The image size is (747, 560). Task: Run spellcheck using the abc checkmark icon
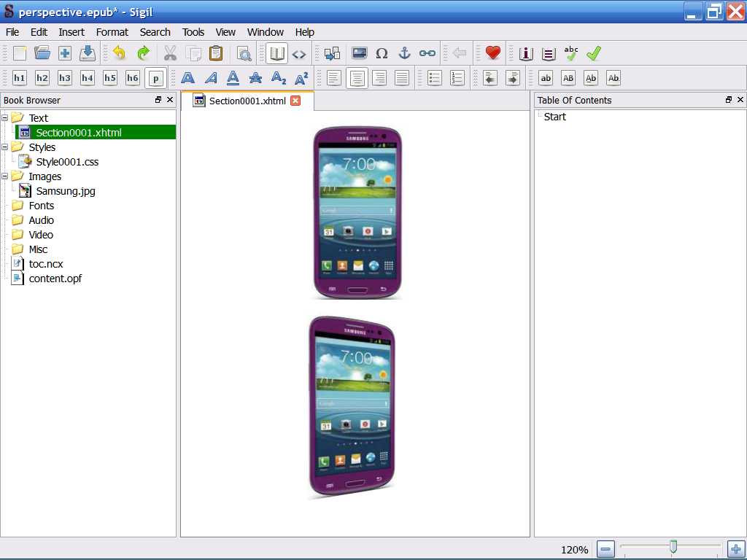[x=571, y=53]
